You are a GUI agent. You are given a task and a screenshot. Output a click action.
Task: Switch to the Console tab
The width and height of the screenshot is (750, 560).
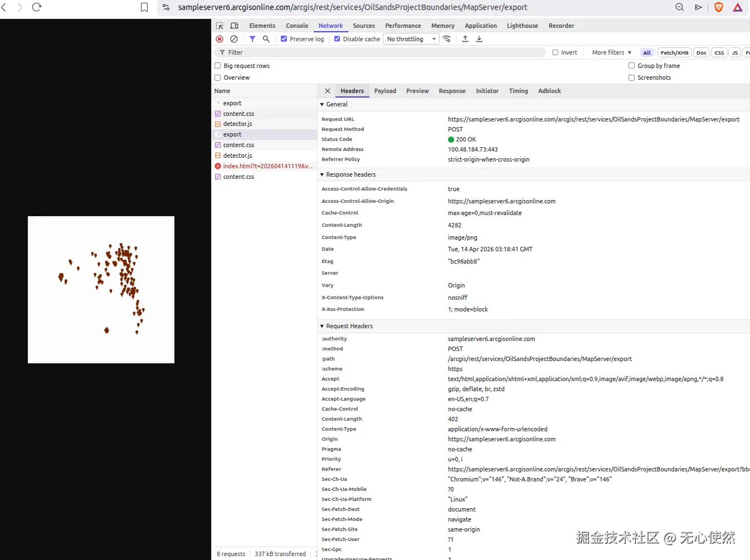[297, 26]
